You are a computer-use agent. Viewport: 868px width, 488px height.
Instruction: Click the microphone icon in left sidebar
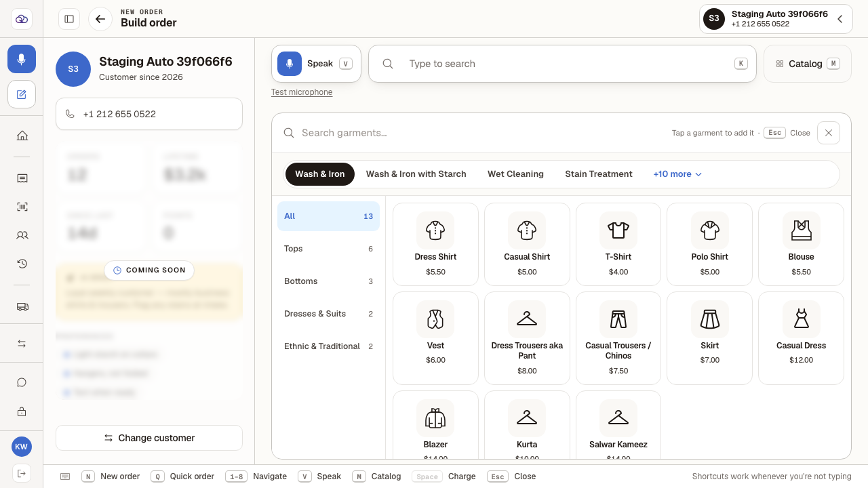click(22, 59)
